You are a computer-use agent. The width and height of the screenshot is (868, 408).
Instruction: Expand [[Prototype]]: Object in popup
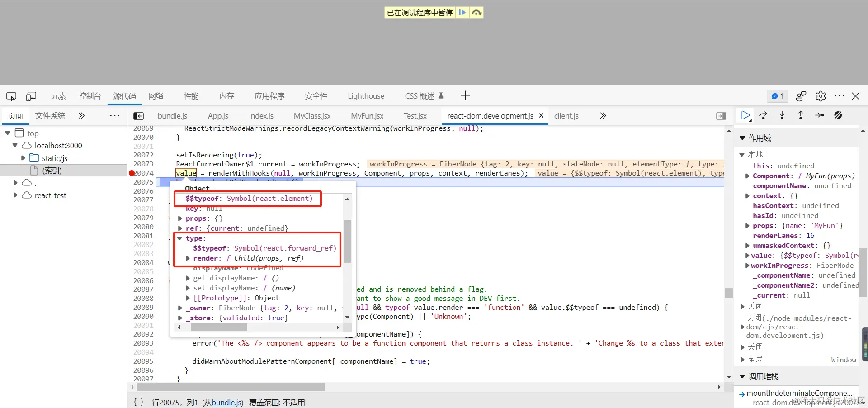(188, 298)
